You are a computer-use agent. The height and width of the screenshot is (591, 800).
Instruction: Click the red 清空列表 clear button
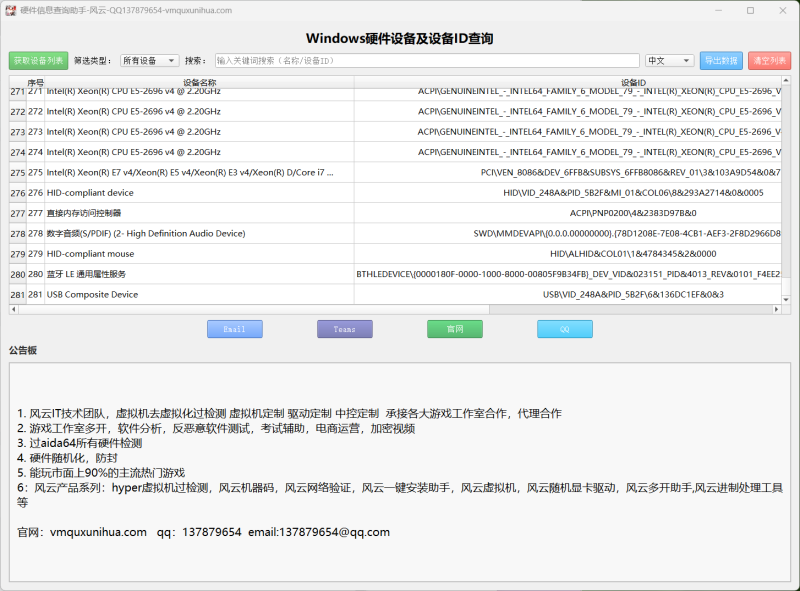[770, 60]
